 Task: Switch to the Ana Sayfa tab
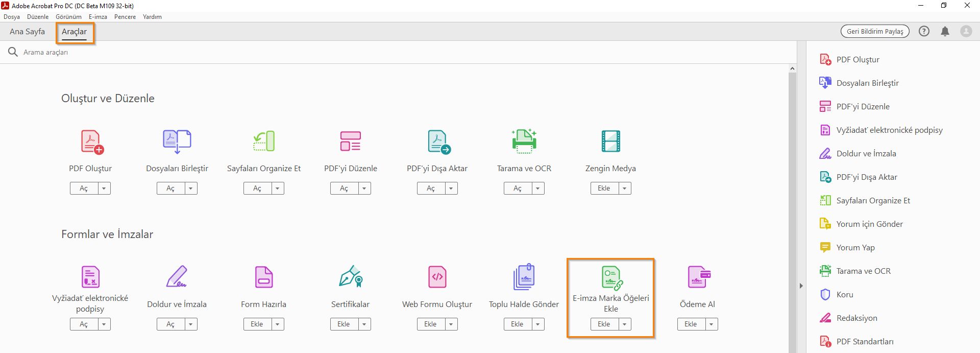pos(27,32)
